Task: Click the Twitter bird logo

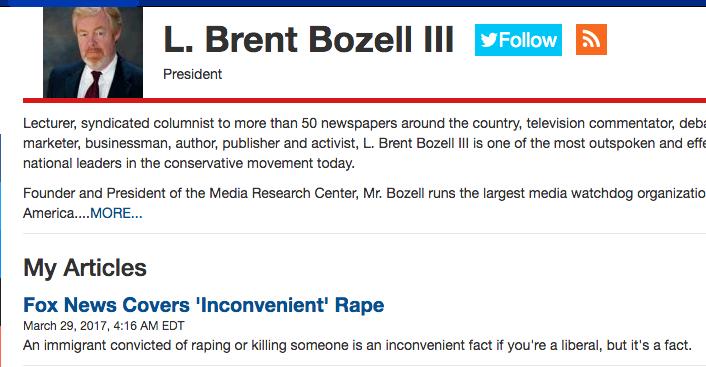Action: (489, 40)
